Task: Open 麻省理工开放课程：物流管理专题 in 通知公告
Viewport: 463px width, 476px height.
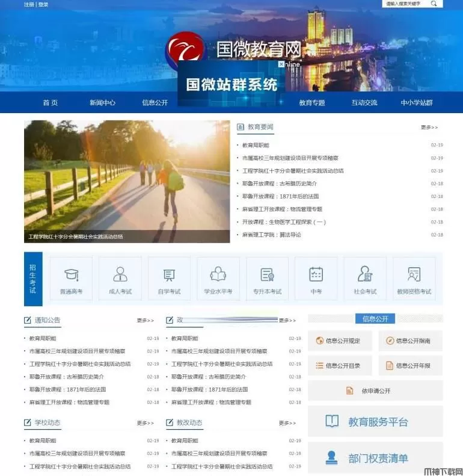Action: 69,402
